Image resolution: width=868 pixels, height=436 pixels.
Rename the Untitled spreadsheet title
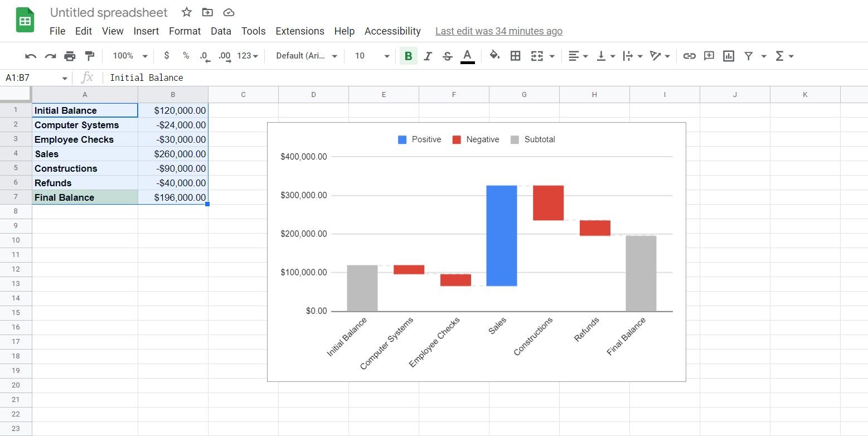(x=109, y=12)
